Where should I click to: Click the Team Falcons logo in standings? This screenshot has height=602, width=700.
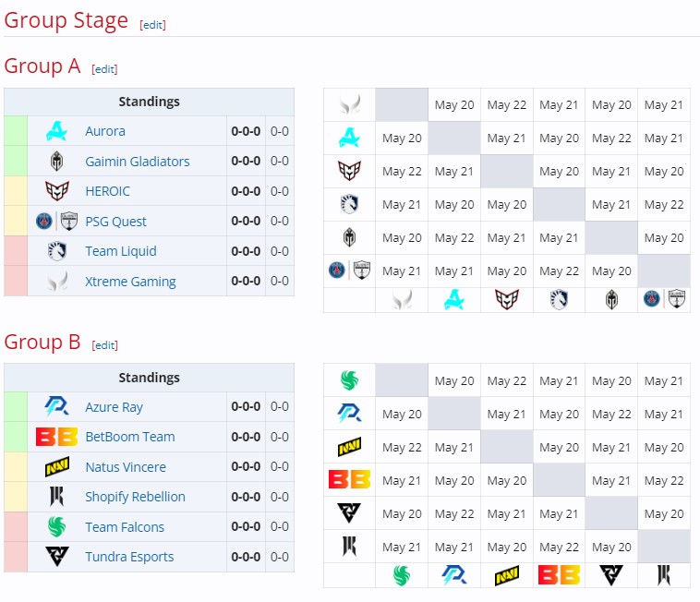[x=56, y=527]
